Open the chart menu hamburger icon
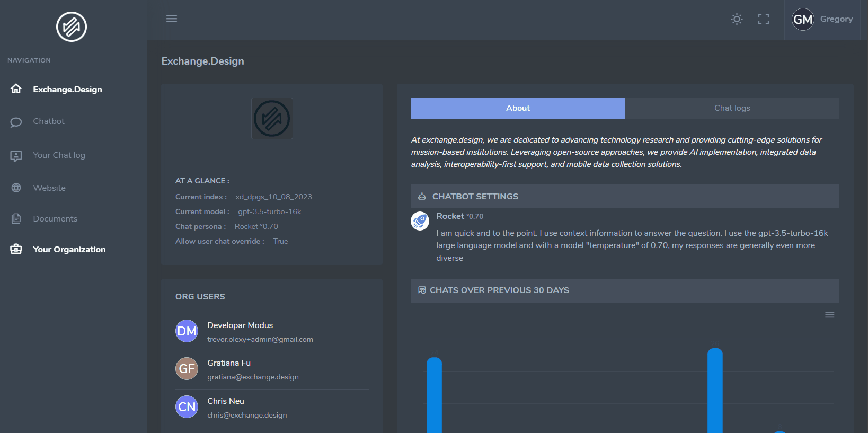The width and height of the screenshot is (868, 433). coord(830,315)
